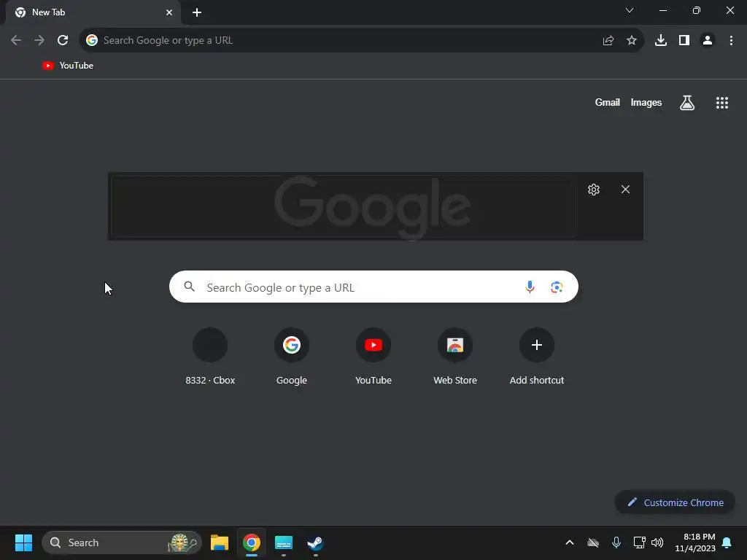Toggle the side panel icon
Screen dimensions: 747x560
pos(684,41)
